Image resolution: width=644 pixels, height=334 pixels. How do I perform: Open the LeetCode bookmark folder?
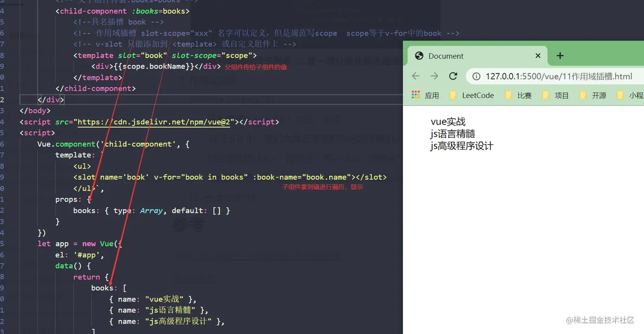[472, 95]
